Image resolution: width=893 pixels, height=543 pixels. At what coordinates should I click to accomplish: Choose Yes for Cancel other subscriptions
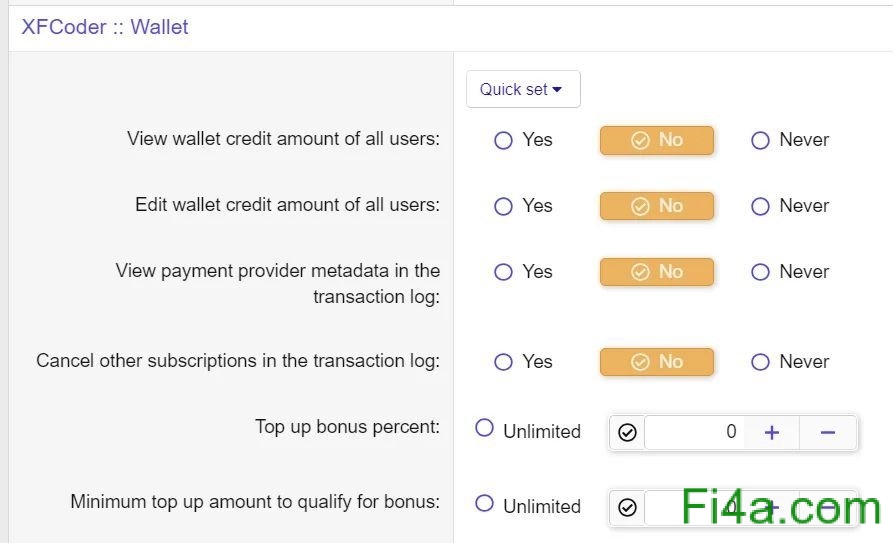(504, 362)
